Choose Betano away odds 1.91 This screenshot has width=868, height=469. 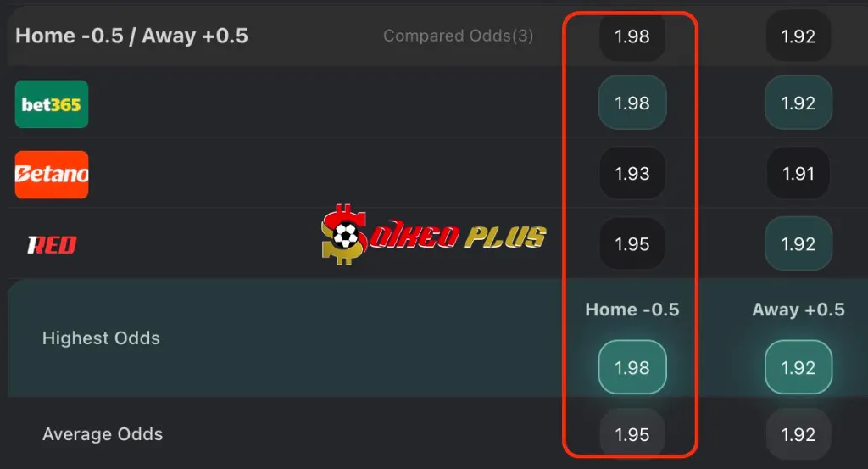click(x=798, y=173)
